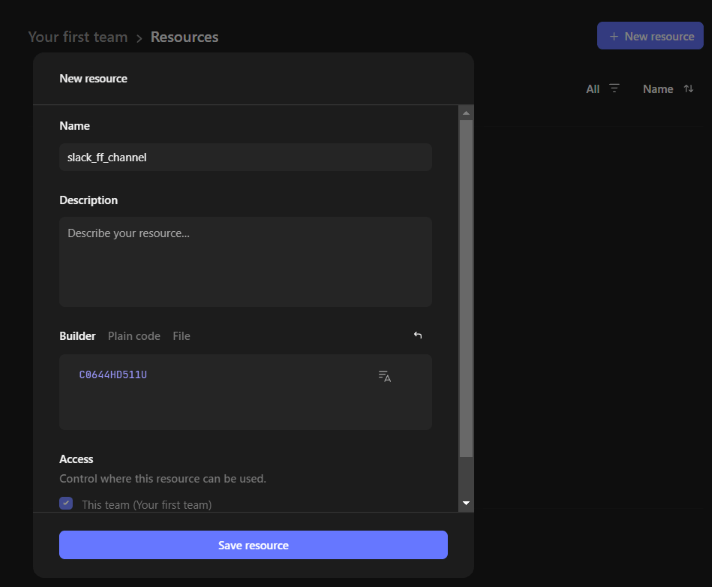The height and width of the screenshot is (587, 712).
Task: Click the filter icon next to All
Action: click(x=614, y=89)
